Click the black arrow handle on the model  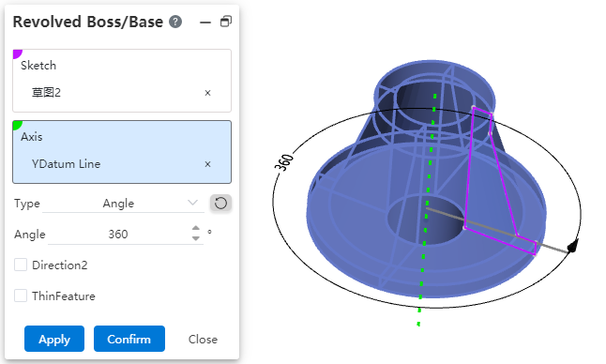(x=573, y=246)
